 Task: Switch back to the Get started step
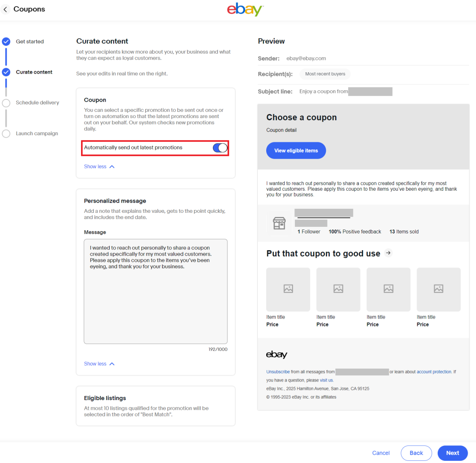pos(30,41)
